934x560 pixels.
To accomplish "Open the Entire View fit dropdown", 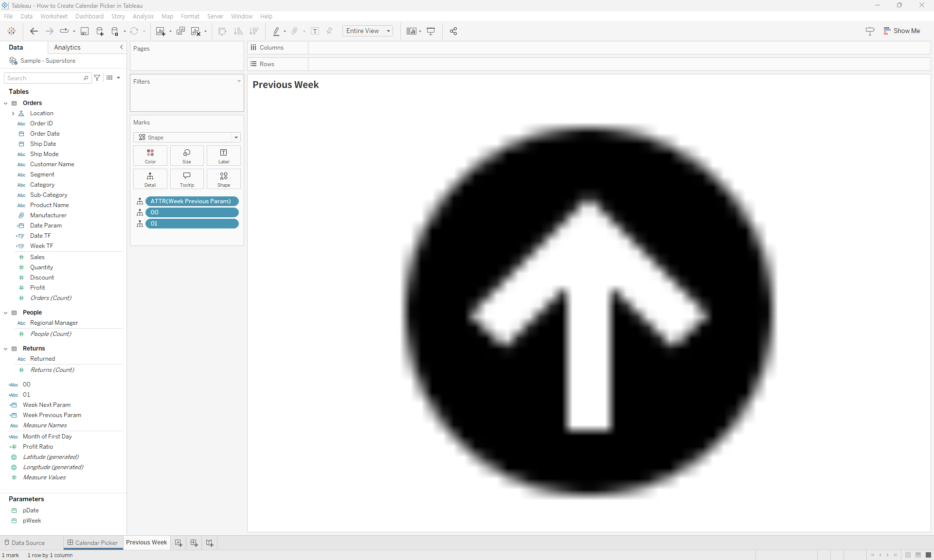I will 388,31.
